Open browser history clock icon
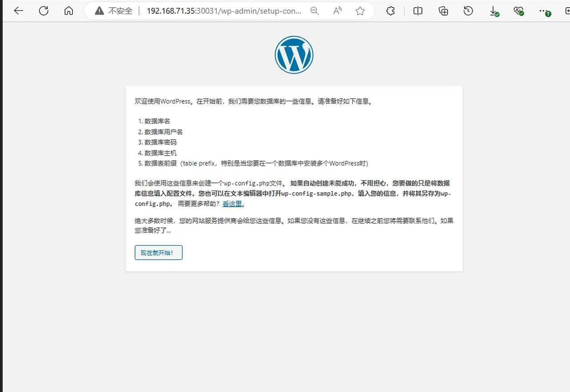The width and height of the screenshot is (570, 392). click(468, 11)
